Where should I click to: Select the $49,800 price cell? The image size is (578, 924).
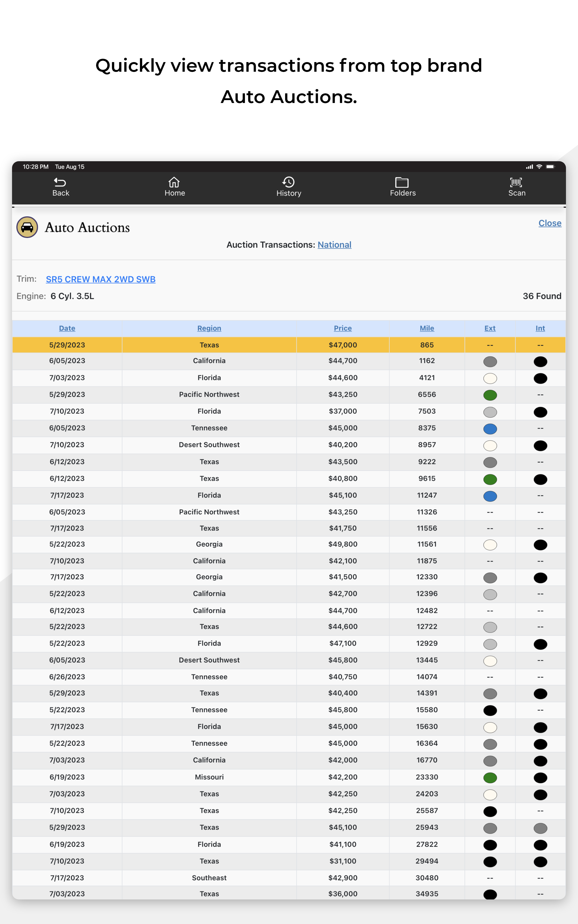coord(343,544)
